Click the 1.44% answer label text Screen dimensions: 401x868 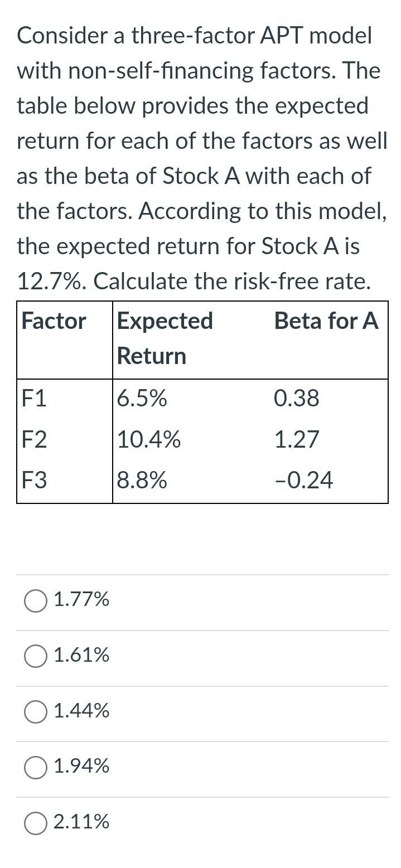[80, 711]
